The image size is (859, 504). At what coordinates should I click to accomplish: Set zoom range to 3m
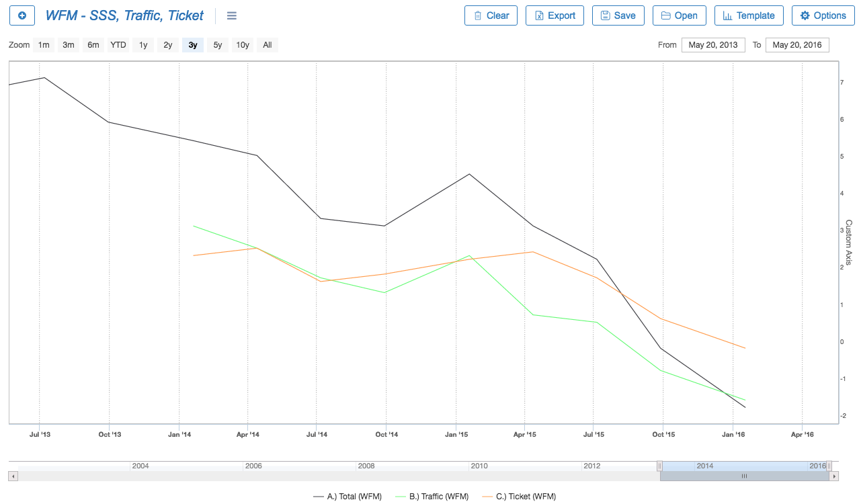point(69,45)
